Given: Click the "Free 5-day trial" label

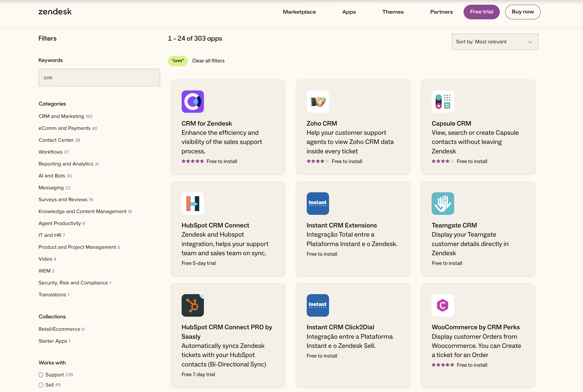Looking at the screenshot, I should pos(198,263).
